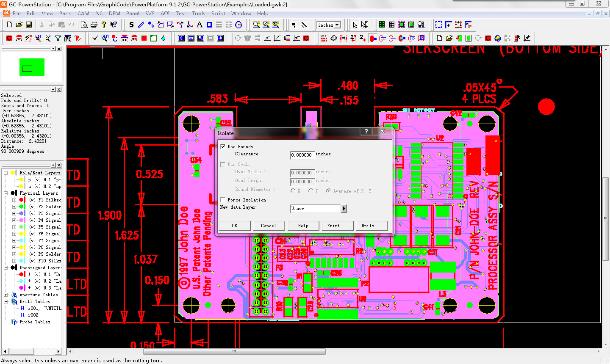Screen dimensions: 610x364
Task: Collapse the Physical Layers tree node
Action: (6, 193)
